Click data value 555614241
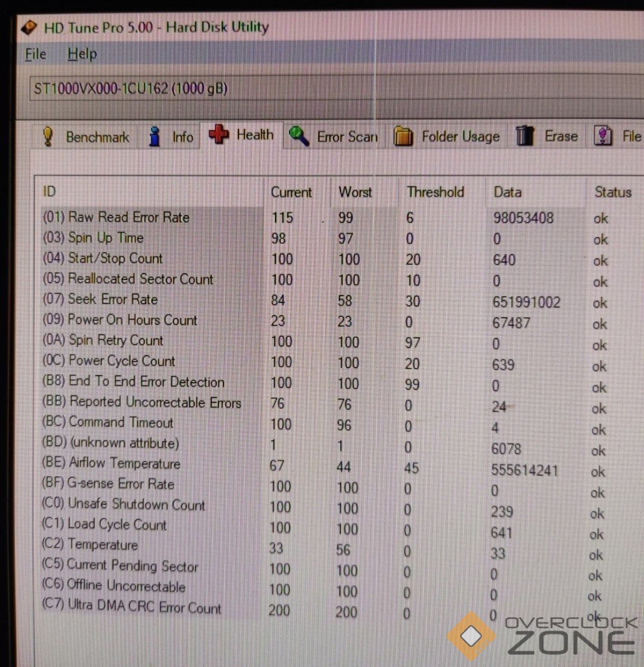The width and height of the screenshot is (644, 667). [x=524, y=470]
